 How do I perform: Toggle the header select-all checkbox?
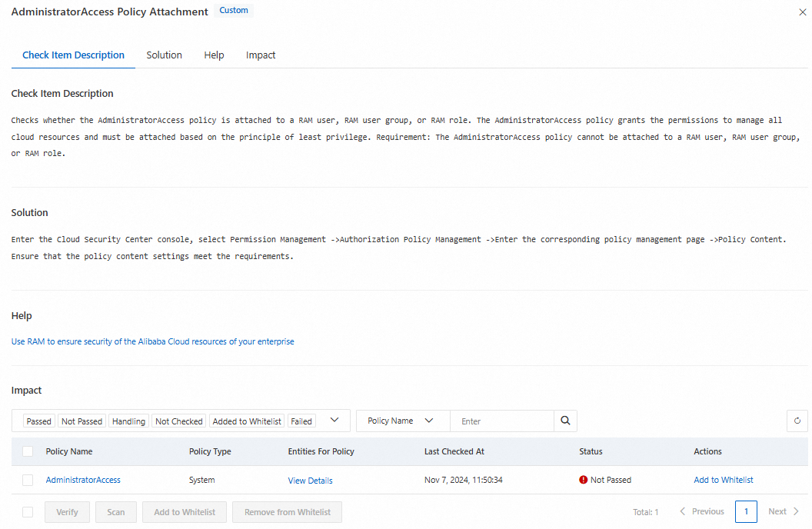click(28, 451)
